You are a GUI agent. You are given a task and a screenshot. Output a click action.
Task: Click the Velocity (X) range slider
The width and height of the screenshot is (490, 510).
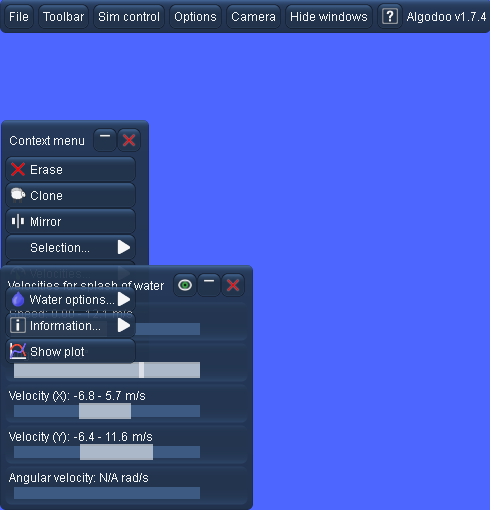tap(107, 411)
